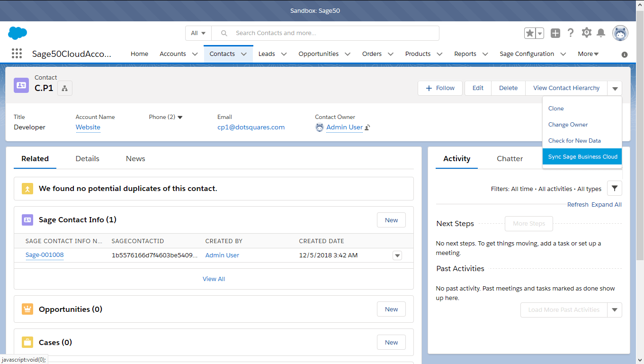Open row actions dropdown for Sage-001008
The height and width of the screenshot is (364, 644).
coord(397,255)
